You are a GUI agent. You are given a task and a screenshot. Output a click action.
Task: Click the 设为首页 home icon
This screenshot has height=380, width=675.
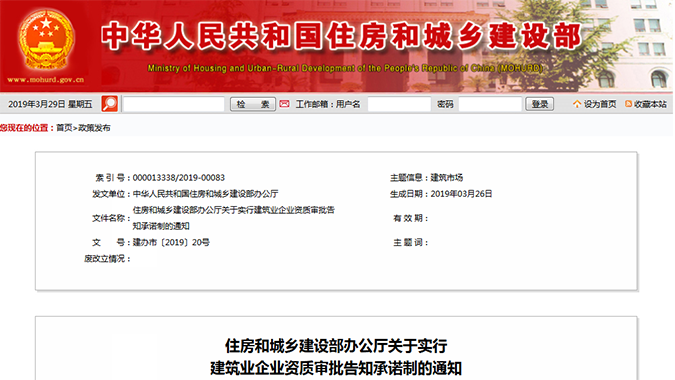pos(577,104)
